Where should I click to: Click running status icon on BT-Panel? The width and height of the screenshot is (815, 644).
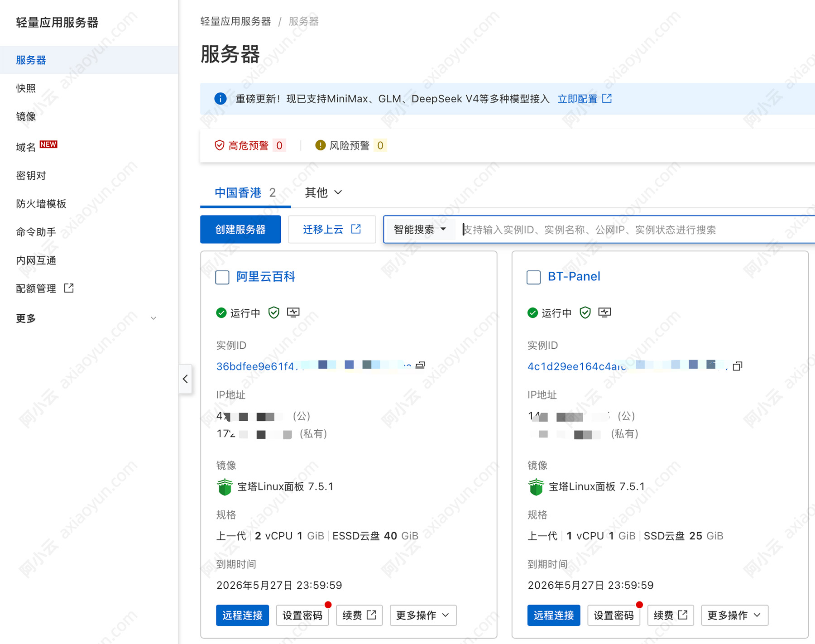[533, 313]
